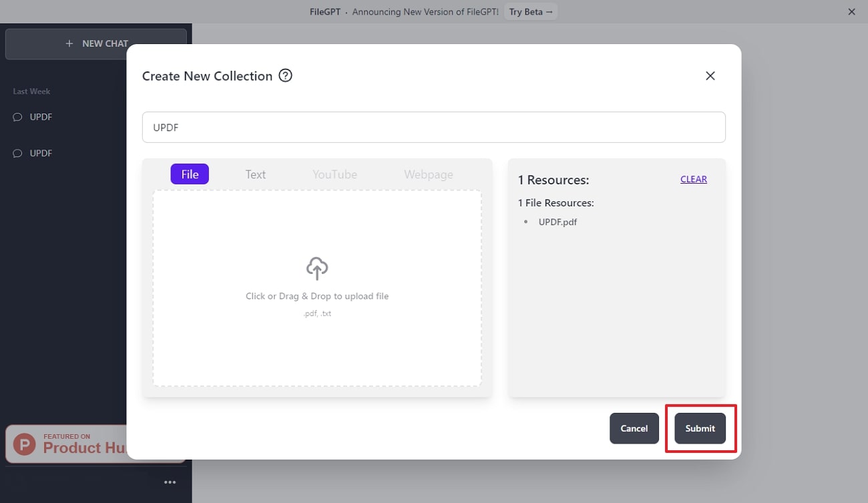The height and width of the screenshot is (503, 868).
Task: Open the three-dots menu at sidebar bottom
Action: click(x=170, y=482)
